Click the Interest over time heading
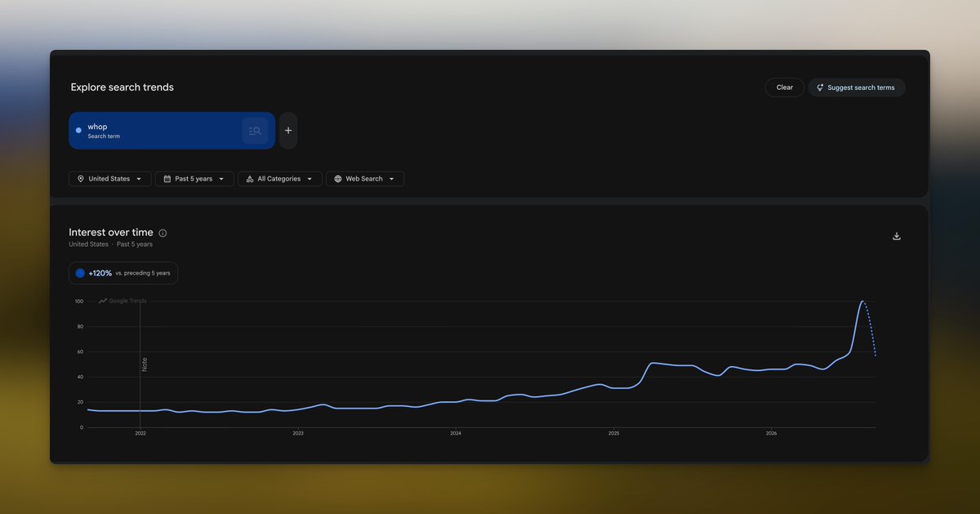980x514 pixels. [x=111, y=233]
